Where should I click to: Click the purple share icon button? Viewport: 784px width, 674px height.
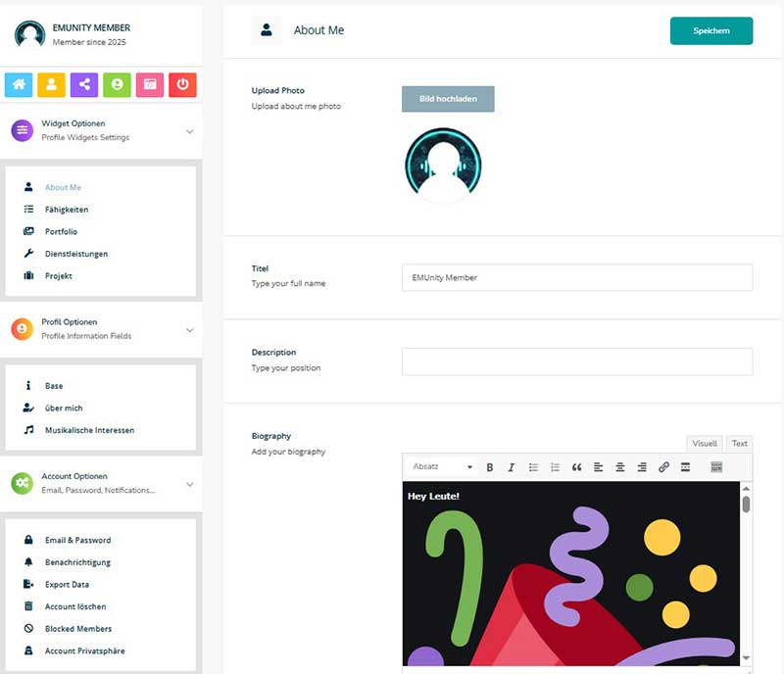84,85
